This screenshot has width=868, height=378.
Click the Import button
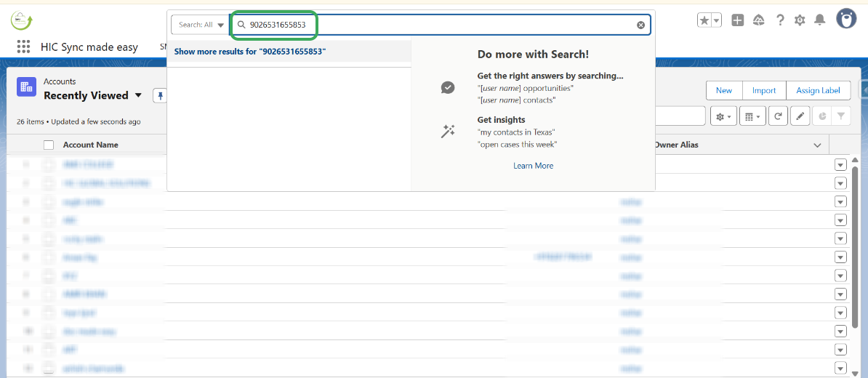(764, 90)
